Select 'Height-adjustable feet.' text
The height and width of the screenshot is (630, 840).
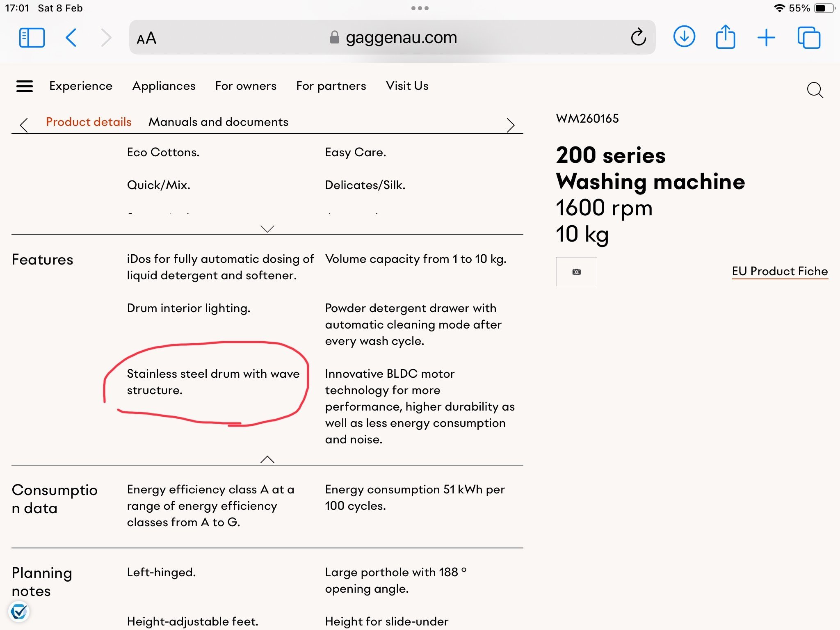(193, 621)
